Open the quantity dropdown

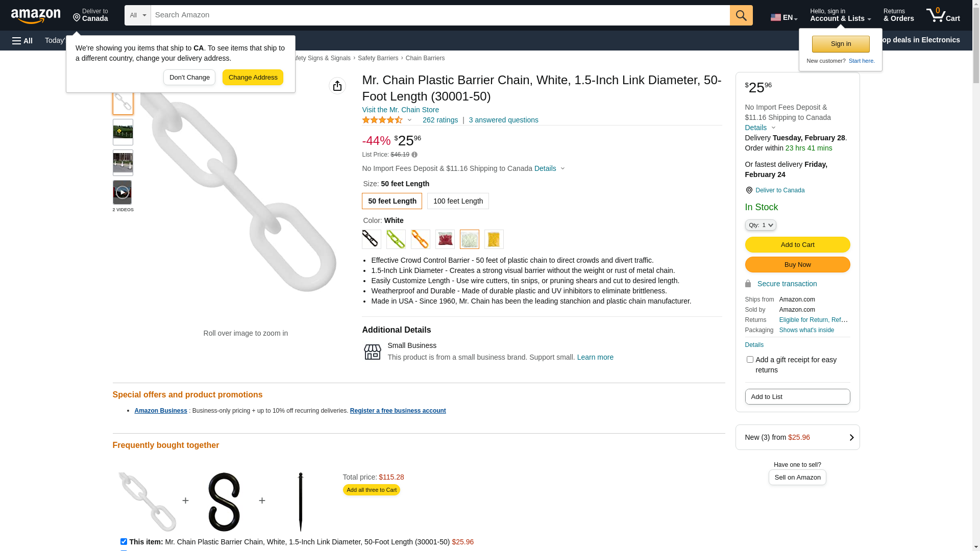pyautogui.click(x=760, y=225)
